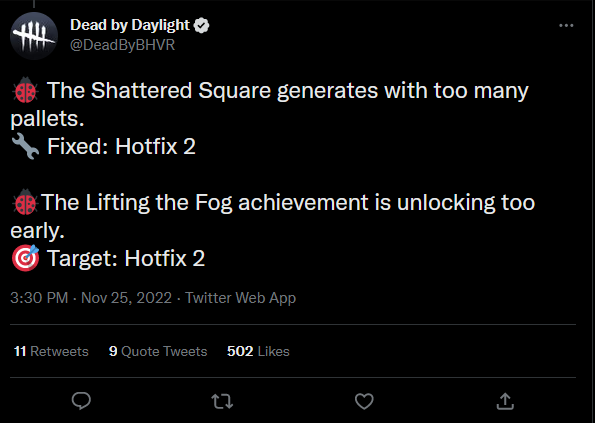Click the first ladybug emoji

(x=25, y=90)
